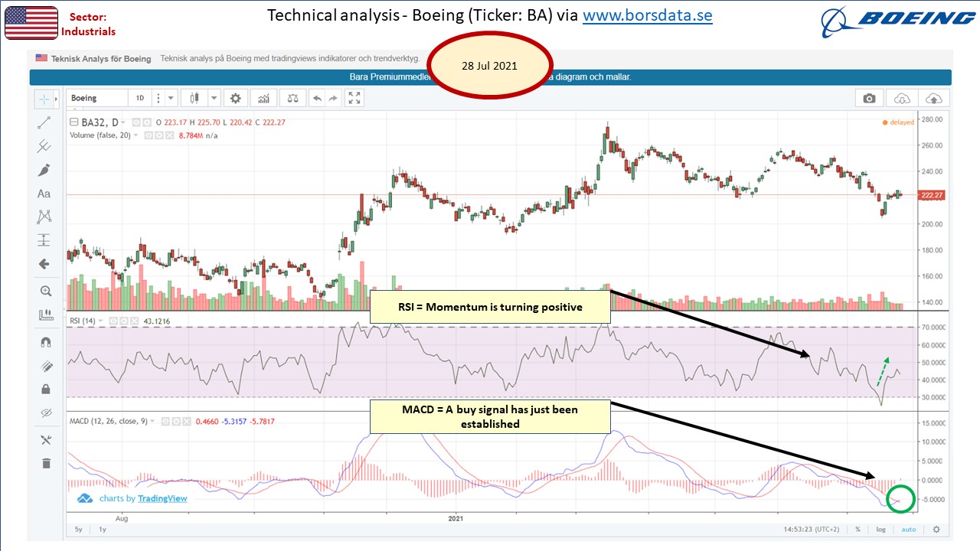Switch to the 1y time range

tap(103, 529)
